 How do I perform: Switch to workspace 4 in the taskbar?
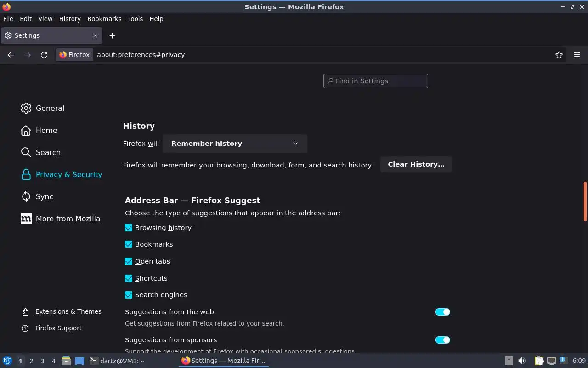coord(54,361)
